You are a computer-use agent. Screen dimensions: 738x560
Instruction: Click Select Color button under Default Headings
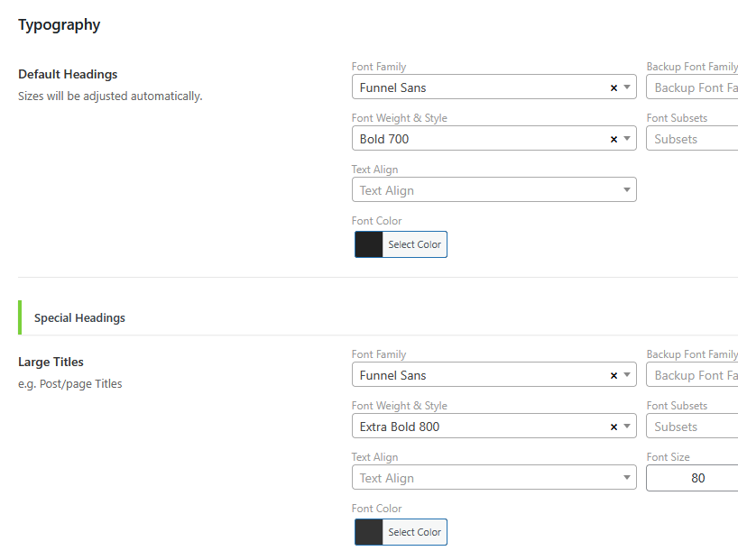415,244
